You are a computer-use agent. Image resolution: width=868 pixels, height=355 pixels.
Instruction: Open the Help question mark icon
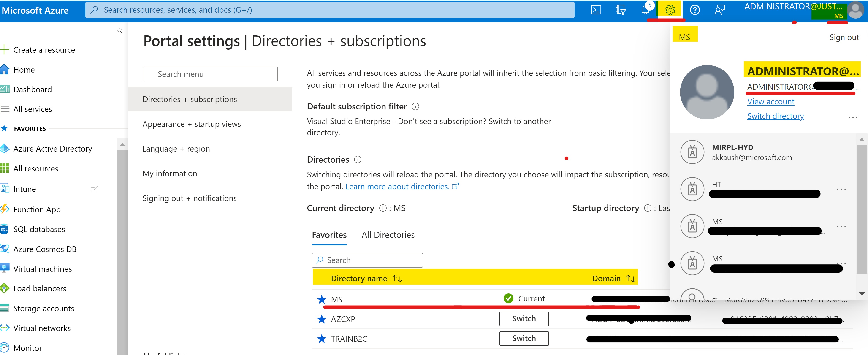tap(695, 10)
